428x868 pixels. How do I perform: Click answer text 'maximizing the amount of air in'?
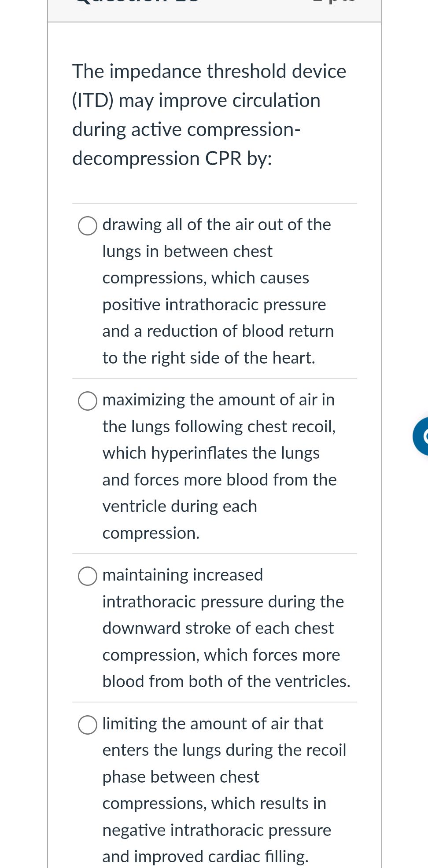coord(218,400)
